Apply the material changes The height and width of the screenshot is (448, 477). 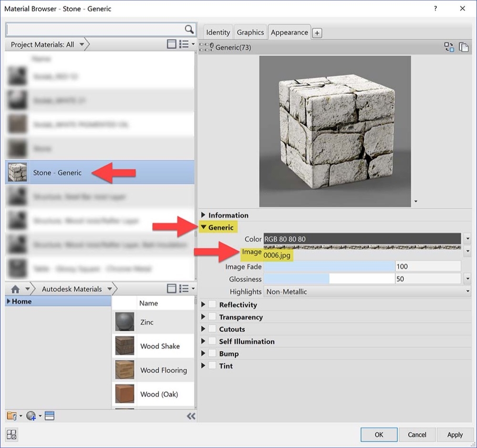[x=455, y=435]
